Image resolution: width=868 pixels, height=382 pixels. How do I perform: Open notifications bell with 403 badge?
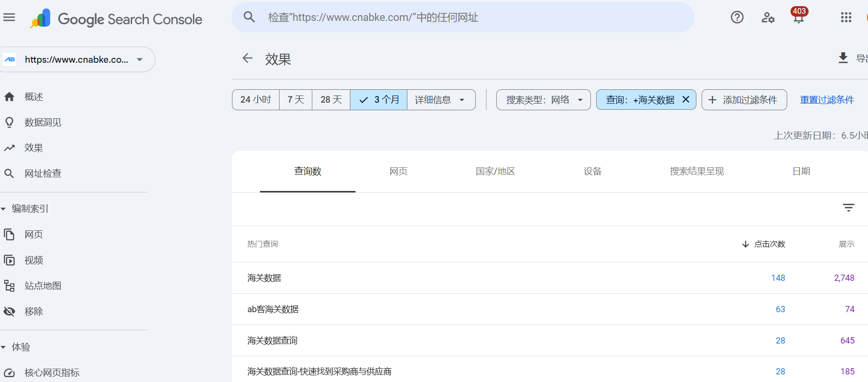point(799,17)
